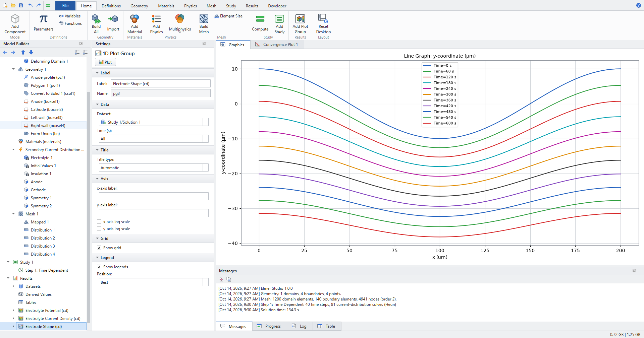This screenshot has height=338, width=644.
Task: Click the Undo arrow icon
Action: (31, 5)
